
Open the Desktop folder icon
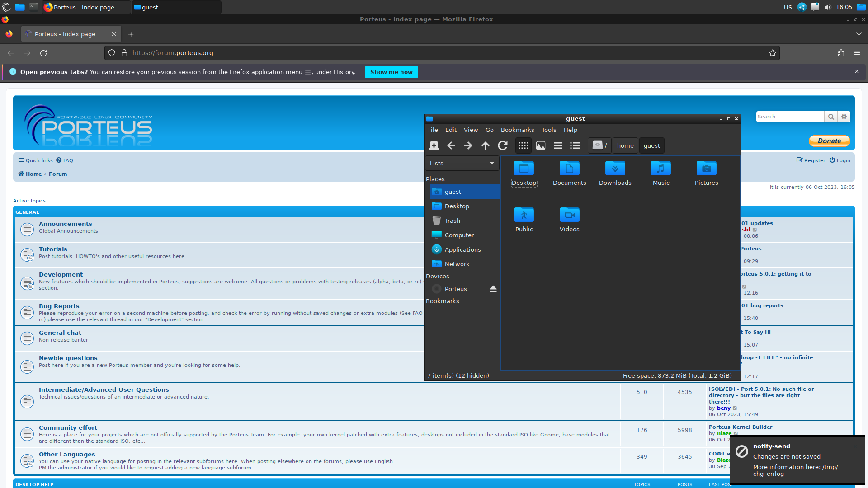[524, 173]
